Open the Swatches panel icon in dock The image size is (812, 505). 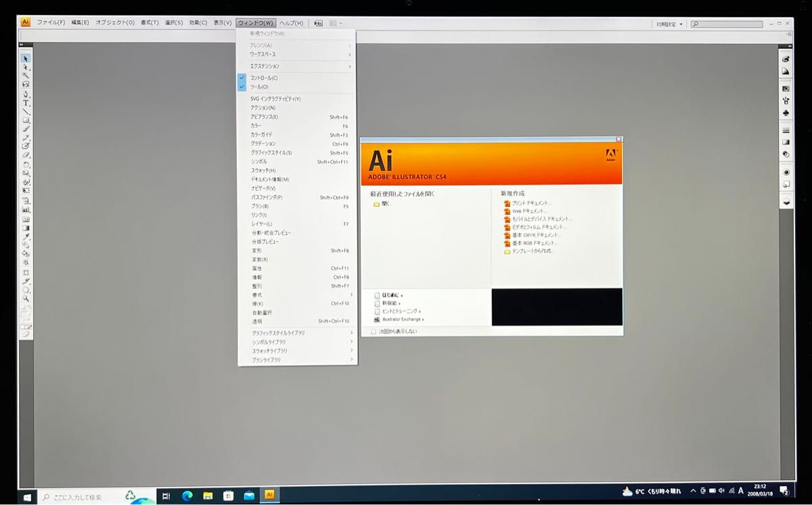click(786, 89)
